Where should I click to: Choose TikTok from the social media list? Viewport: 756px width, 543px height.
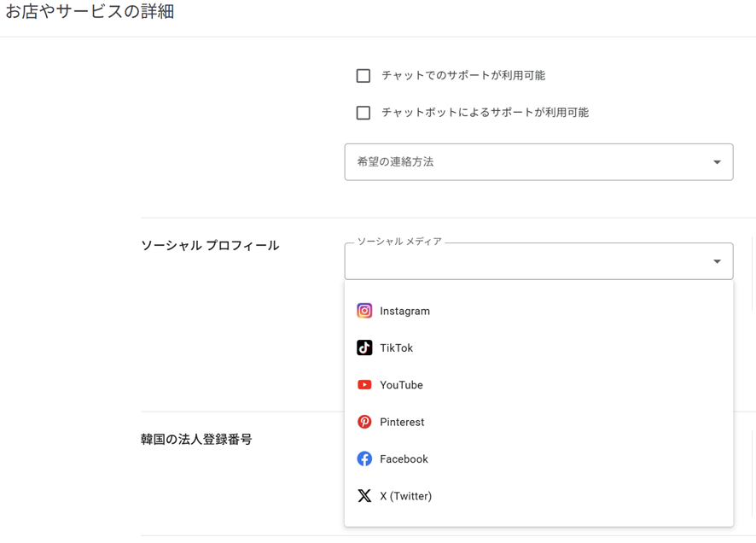coord(396,347)
